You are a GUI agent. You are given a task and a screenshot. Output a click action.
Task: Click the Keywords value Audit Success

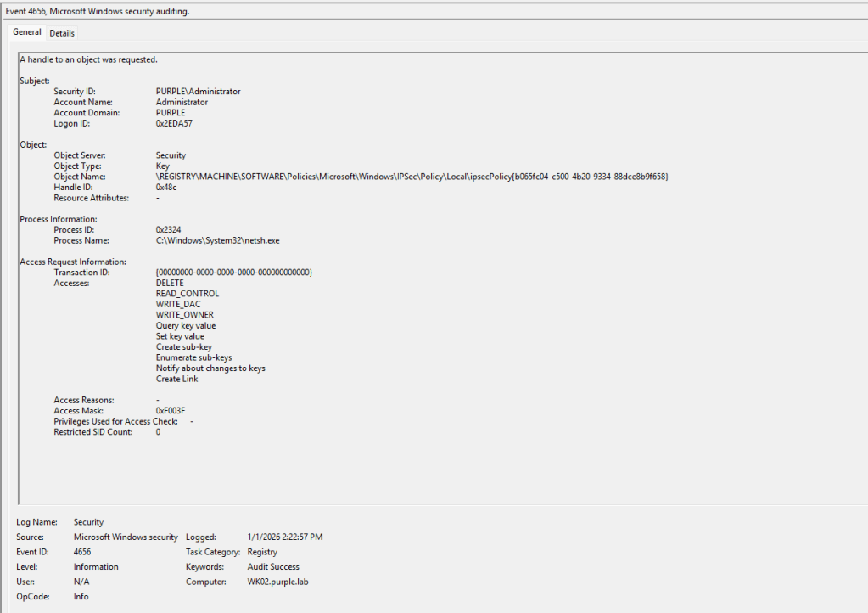[273, 567]
